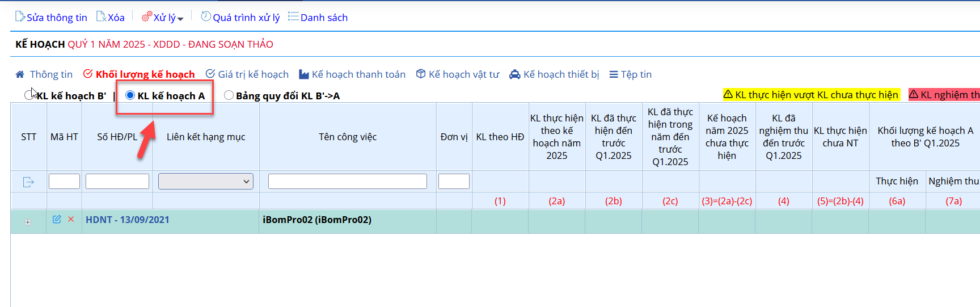Open the Xử lý dropdown menu
This screenshot has height=307, width=980.
click(x=163, y=17)
